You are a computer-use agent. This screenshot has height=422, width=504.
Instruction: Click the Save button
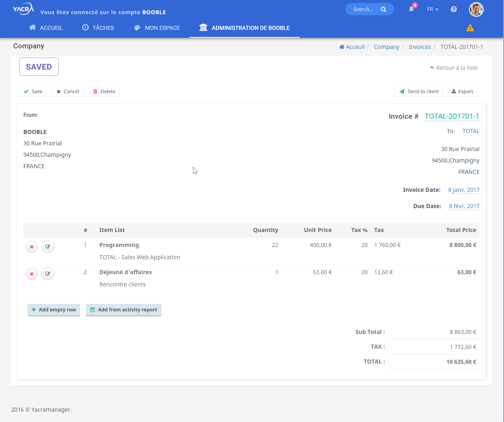(x=33, y=92)
